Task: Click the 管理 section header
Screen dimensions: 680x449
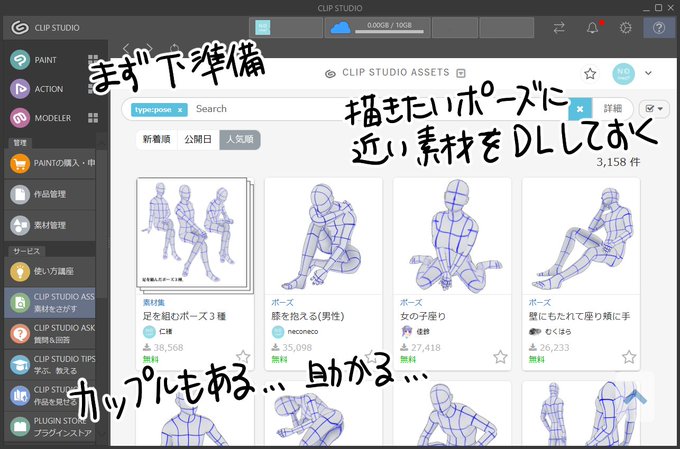Action: 20,143
